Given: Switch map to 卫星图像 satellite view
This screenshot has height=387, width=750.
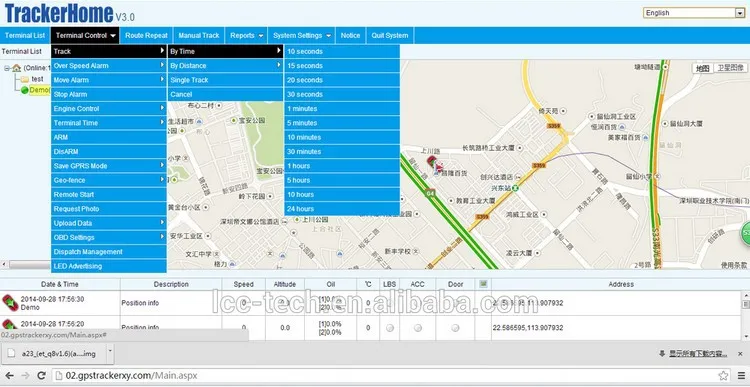Looking at the screenshot, I should click(x=730, y=68).
